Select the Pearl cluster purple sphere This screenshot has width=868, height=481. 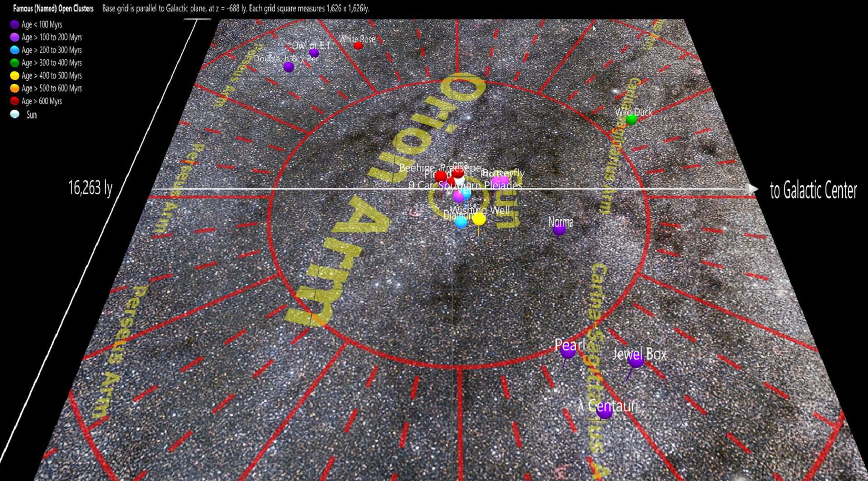point(568,350)
